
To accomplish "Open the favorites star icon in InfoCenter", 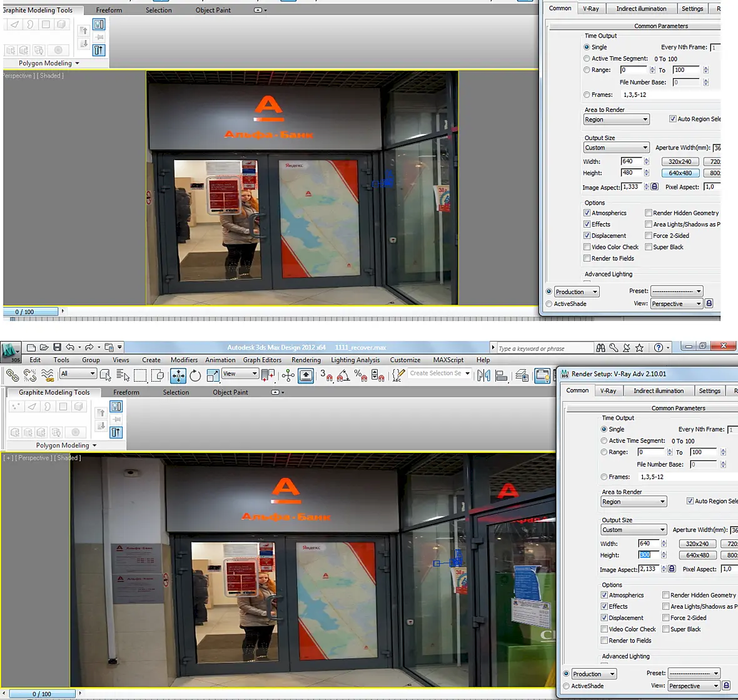I will (x=639, y=348).
